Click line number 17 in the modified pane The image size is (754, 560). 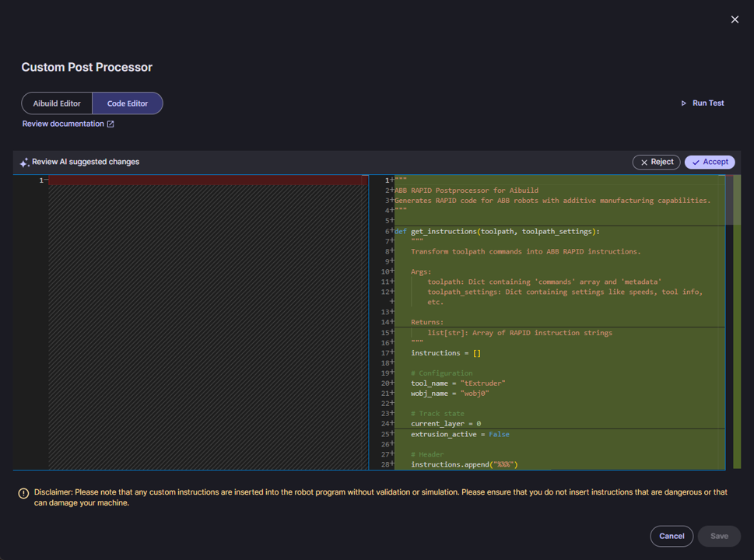[x=384, y=353]
